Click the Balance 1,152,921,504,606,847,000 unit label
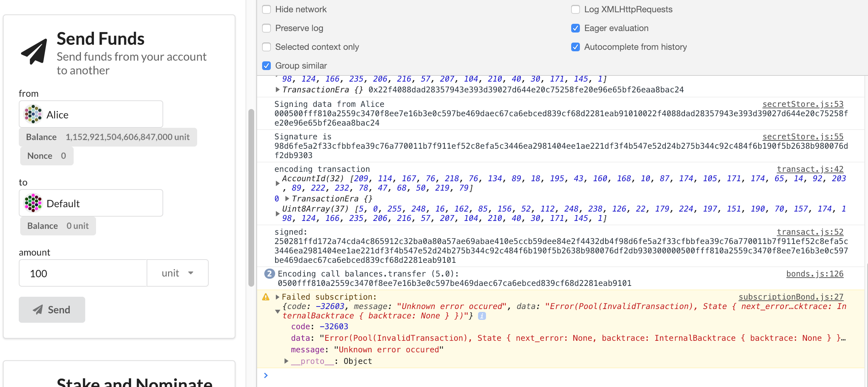This screenshot has height=387, width=868. tap(108, 137)
